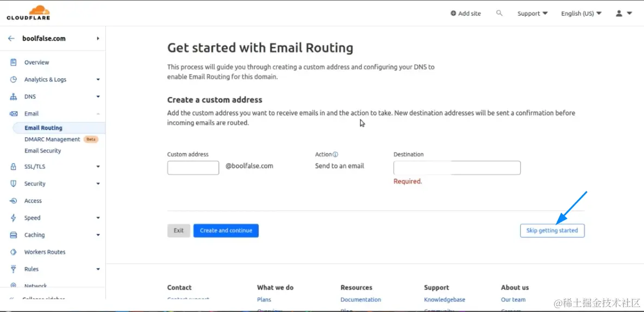Screen dimensions: 644x312
Task: Click the 'Required.' error message
Action: coord(408,181)
